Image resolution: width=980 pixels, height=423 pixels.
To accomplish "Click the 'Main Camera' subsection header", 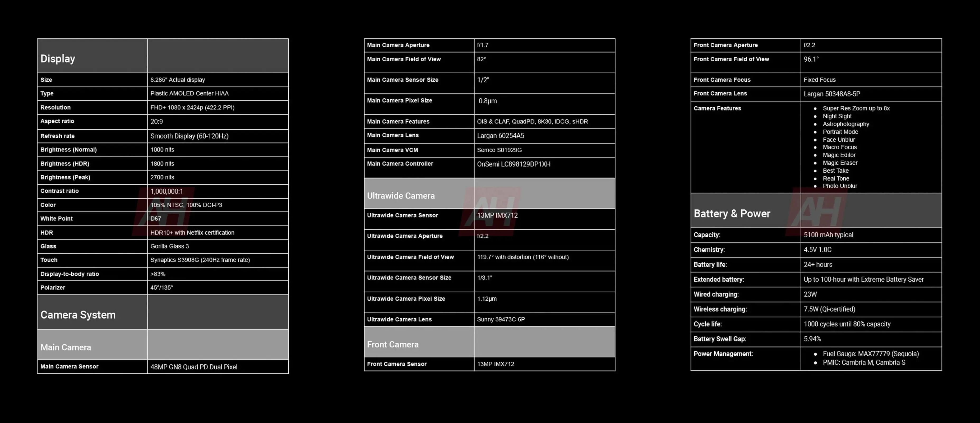I will click(x=66, y=347).
